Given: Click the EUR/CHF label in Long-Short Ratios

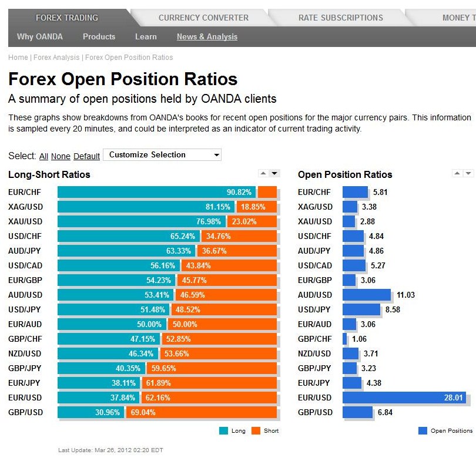Looking at the screenshot, I should pyautogui.click(x=25, y=192).
